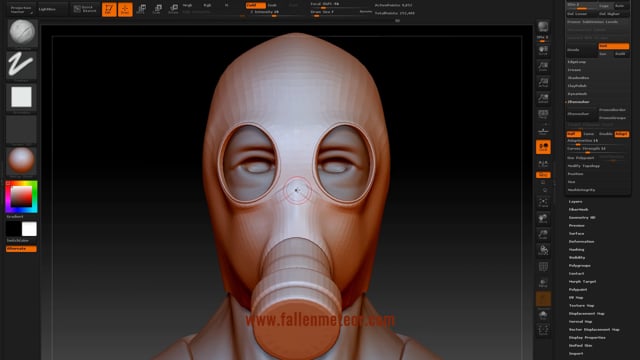Select the black secondary color swatch

click(13, 229)
